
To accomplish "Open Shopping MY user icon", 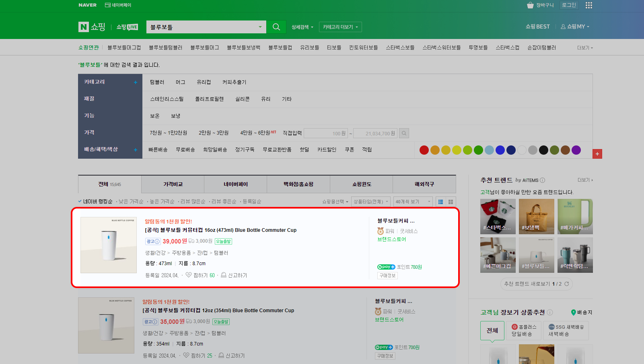I will [563, 27].
